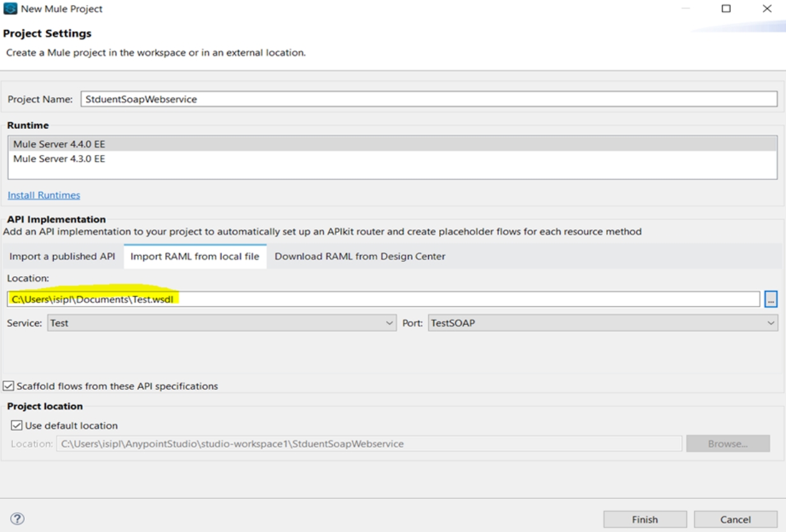Screen dimensions: 786x532
Task: Open Download RAML from Design Center tab
Action: coord(360,256)
